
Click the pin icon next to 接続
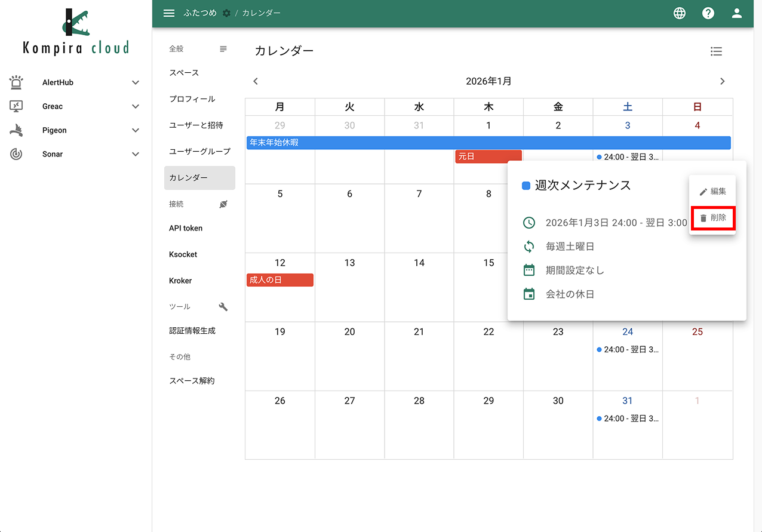click(x=223, y=204)
